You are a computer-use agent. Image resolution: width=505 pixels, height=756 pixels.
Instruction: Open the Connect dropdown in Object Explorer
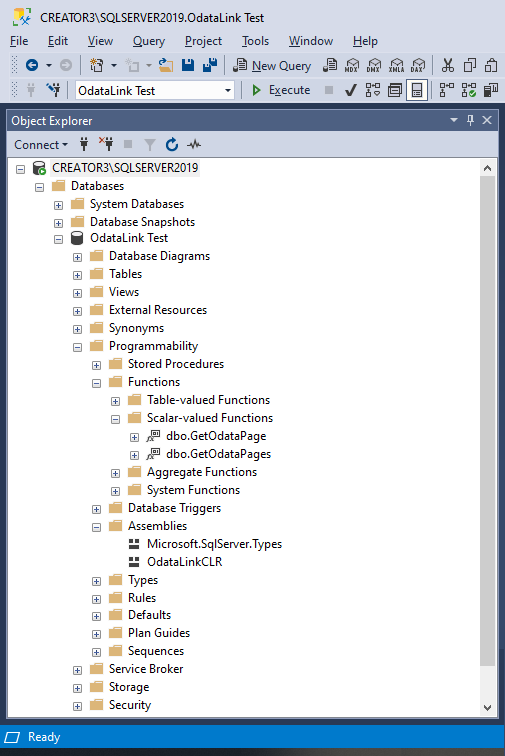point(41,145)
